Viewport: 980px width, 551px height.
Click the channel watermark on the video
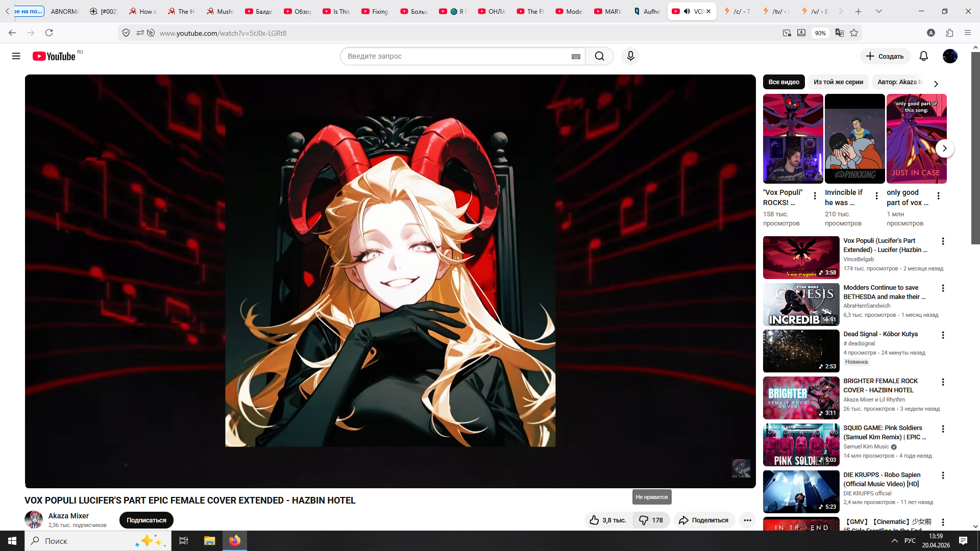(x=741, y=468)
